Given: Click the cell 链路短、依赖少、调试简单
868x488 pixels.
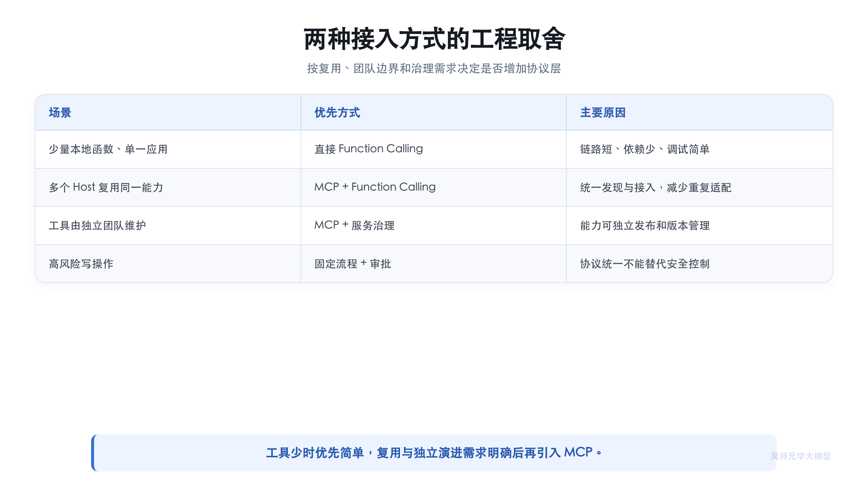Looking at the screenshot, I should (x=699, y=149).
